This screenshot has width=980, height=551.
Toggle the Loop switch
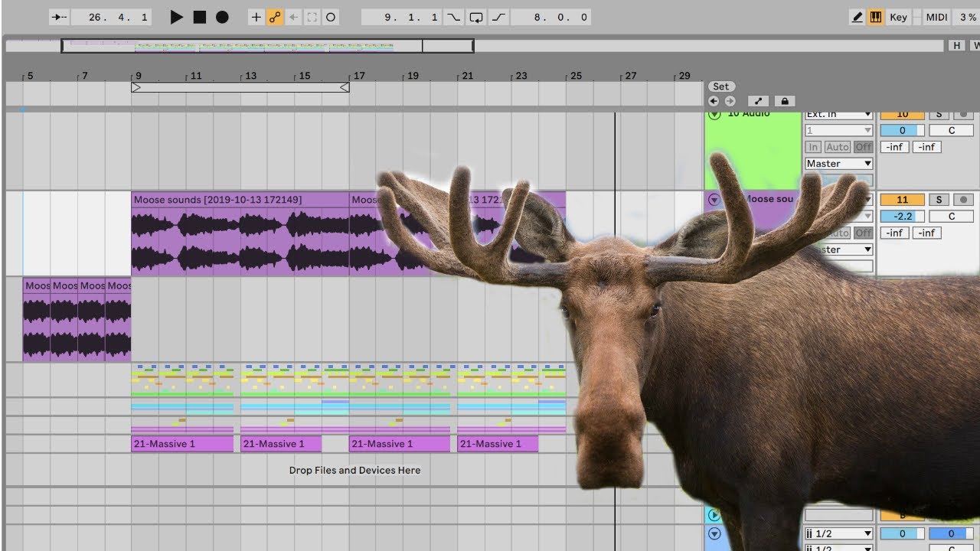476,17
